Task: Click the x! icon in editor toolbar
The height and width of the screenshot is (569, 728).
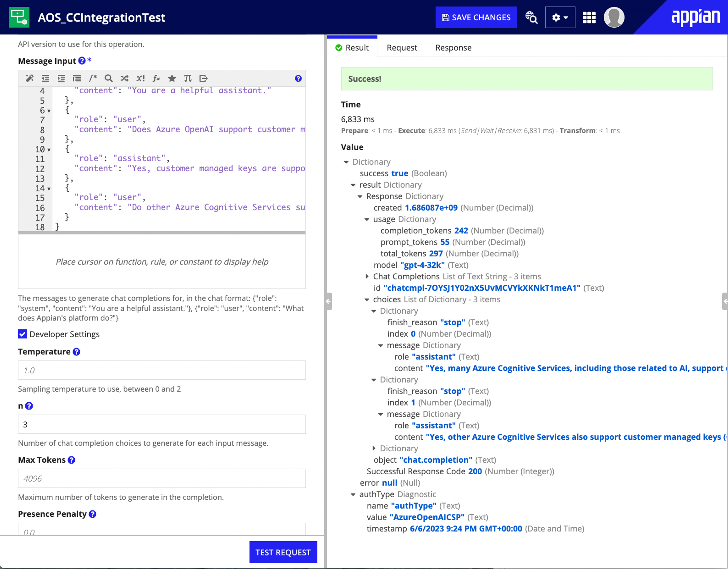Action: tap(140, 78)
